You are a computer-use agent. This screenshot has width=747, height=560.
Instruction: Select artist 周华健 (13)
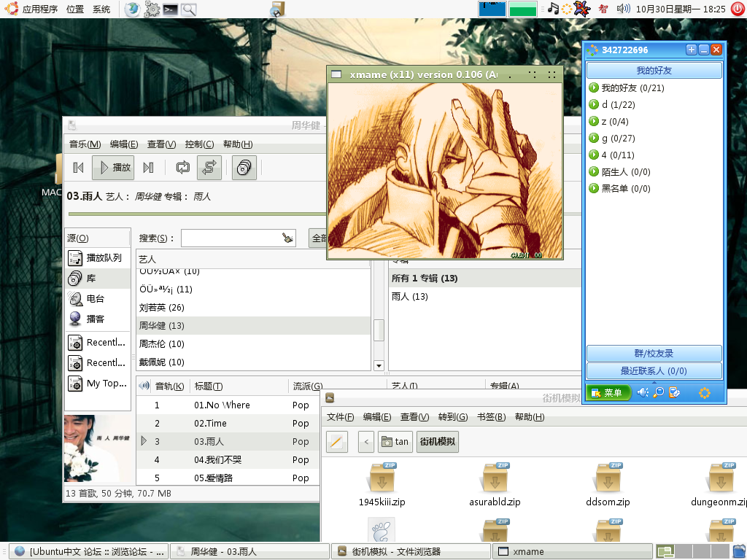click(253, 326)
